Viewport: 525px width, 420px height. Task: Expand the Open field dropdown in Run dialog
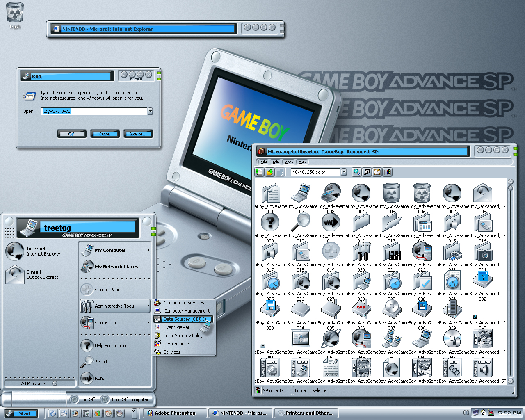pos(150,111)
